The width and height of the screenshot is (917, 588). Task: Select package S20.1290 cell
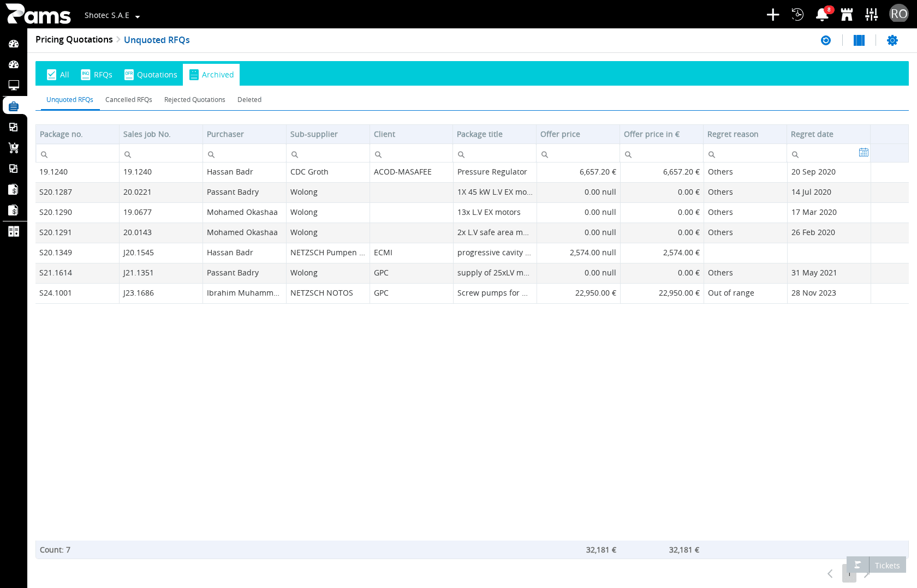77,212
